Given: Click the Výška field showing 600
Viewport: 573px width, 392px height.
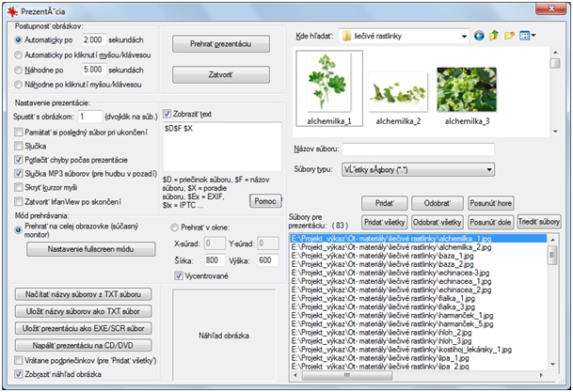Looking at the screenshot, I should 268,260.
